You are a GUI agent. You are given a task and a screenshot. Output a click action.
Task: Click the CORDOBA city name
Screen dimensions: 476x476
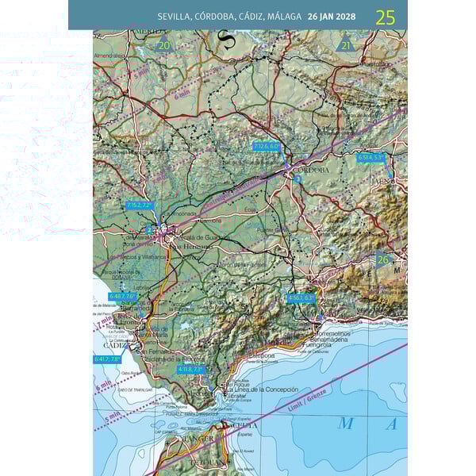click(312, 170)
